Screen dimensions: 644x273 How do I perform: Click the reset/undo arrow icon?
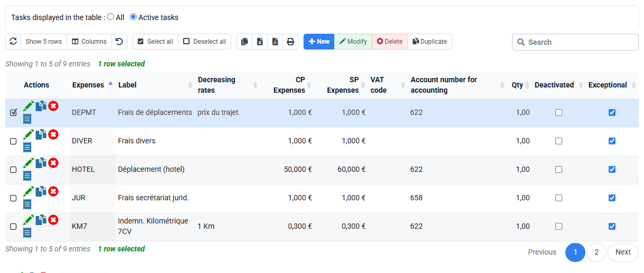(119, 42)
